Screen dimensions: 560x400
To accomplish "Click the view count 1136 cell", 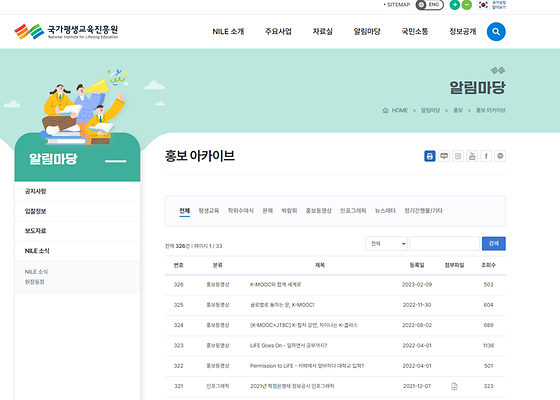I will pyautogui.click(x=488, y=346).
